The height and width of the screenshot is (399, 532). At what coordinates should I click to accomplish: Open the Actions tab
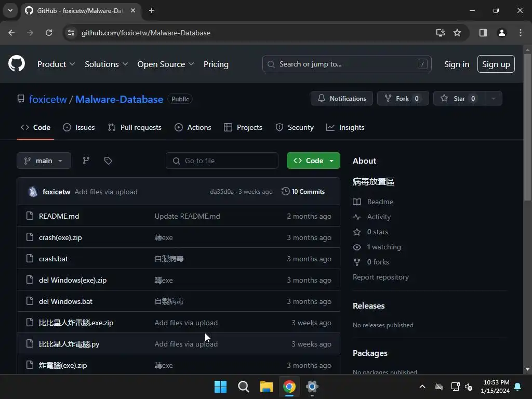[x=193, y=127]
